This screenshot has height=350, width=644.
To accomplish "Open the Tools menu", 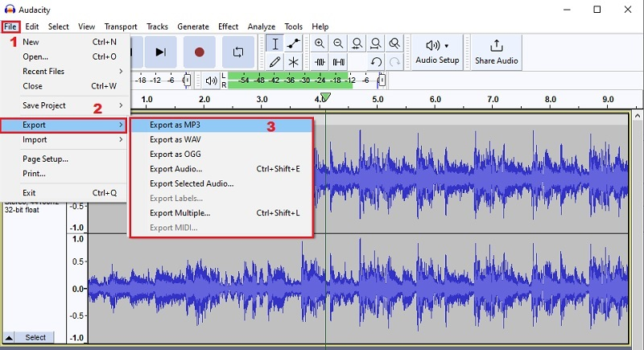I will [x=293, y=27].
